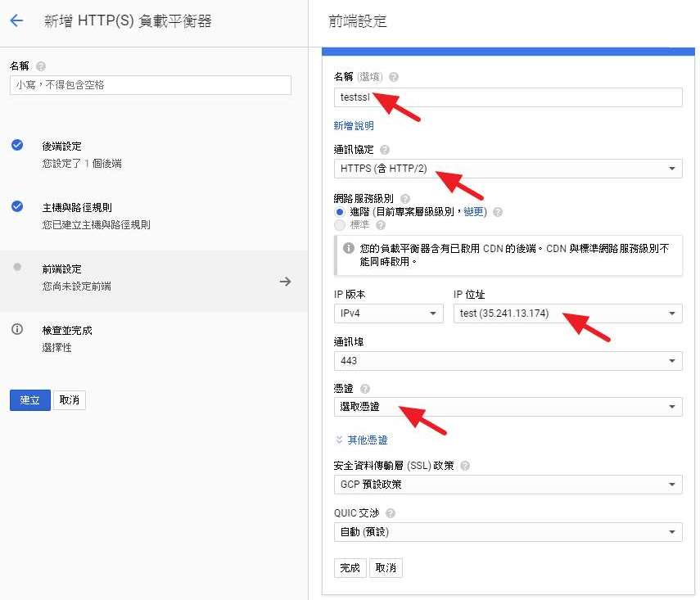This screenshot has width=700, height=600.
Task: Select the 標準 network tier radio button
Action: 341,225
